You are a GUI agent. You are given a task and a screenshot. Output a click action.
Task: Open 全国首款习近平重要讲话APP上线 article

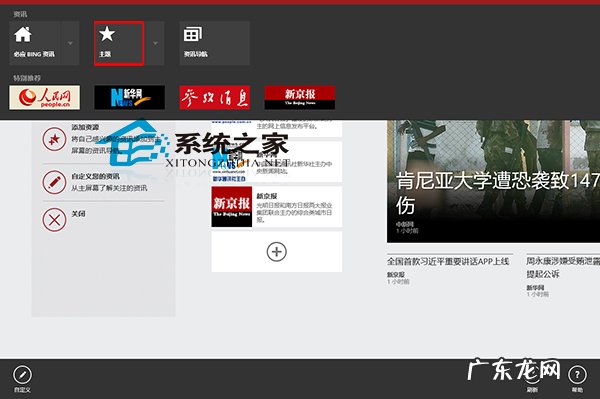click(x=448, y=261)
